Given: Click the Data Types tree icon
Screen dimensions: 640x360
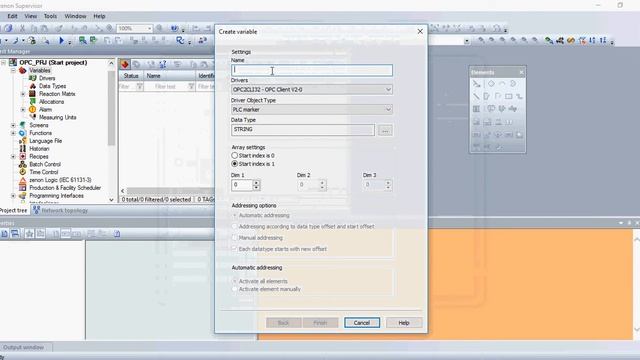Looking at the screenshot, I should (33, 86).
